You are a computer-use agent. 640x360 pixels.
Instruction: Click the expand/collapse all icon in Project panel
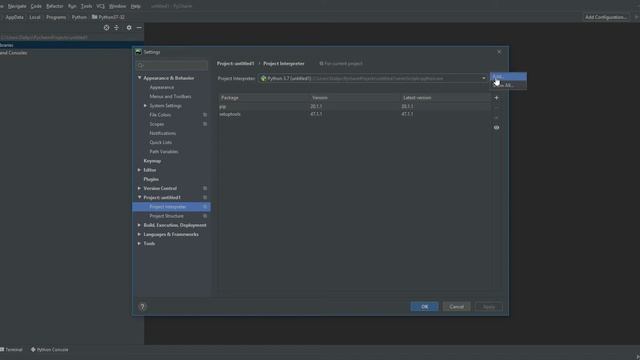[117, 28]
